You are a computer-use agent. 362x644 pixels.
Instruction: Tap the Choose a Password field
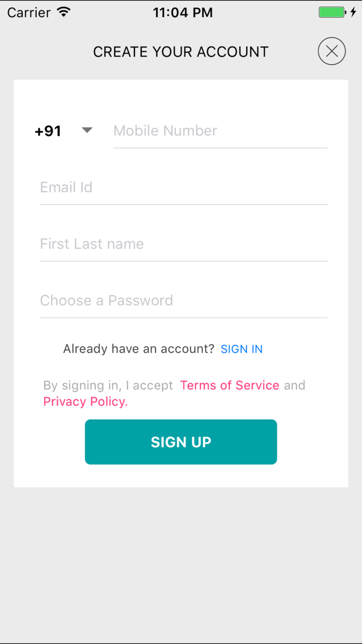(x=184, y=300)
